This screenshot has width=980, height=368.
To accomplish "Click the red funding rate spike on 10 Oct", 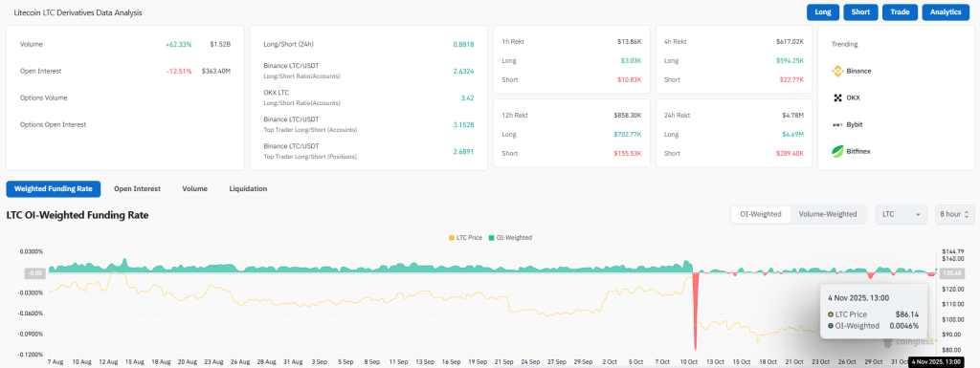I will pos(695,311).
